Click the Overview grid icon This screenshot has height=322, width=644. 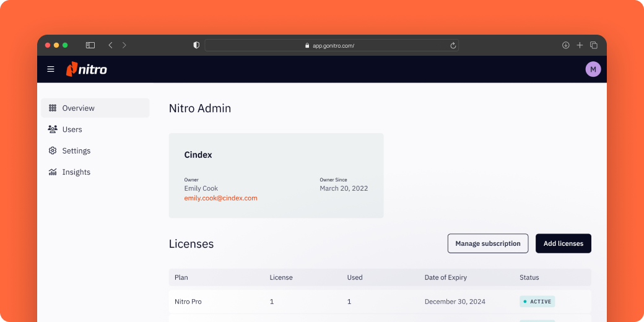pyautogui.click(x=53, y=108)
